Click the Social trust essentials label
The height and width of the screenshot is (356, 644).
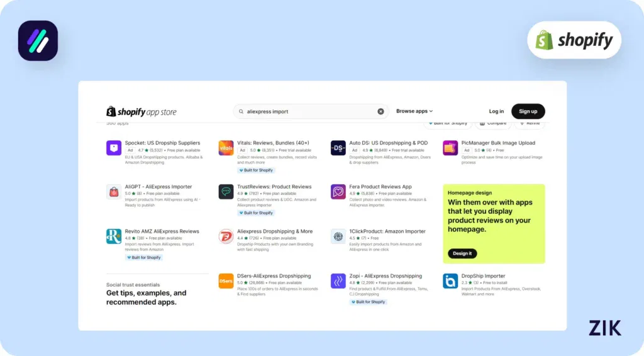pyautogui.click(x=133, y=284)
